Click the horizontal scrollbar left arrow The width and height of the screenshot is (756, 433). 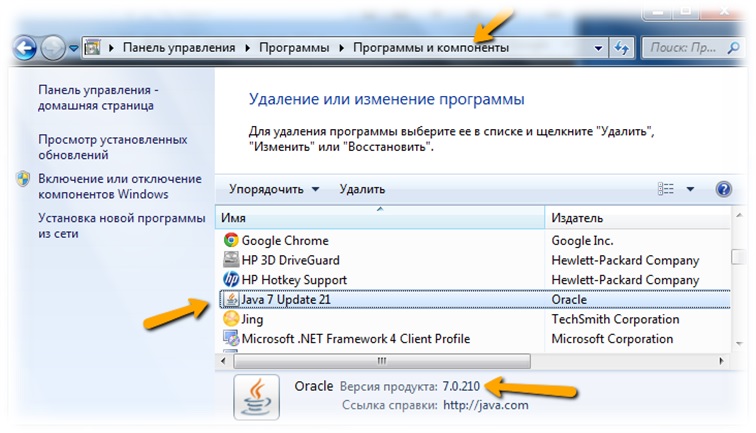(223, 361)
